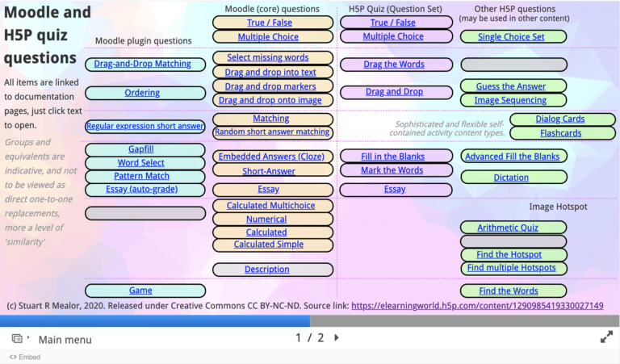Click 'Moodle (core) questions' column heading
The width and height of the screenshot is (620, 364).
coord(272,9)
